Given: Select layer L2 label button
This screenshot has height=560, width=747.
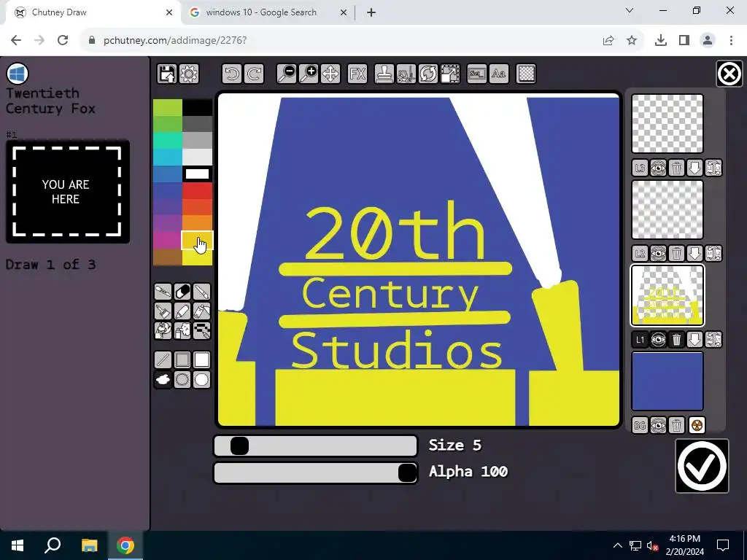Looking at the screenshot, I should 640,254.
